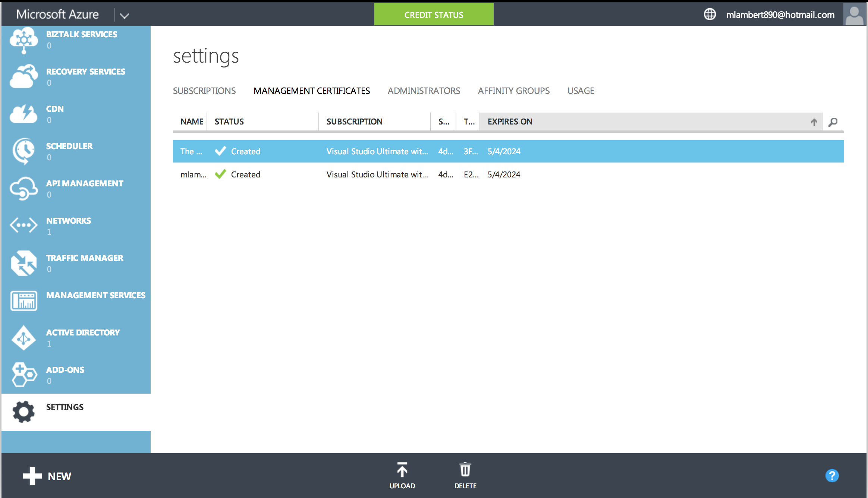Click the green Credit Status banner
868x498 pixels.
434,15
